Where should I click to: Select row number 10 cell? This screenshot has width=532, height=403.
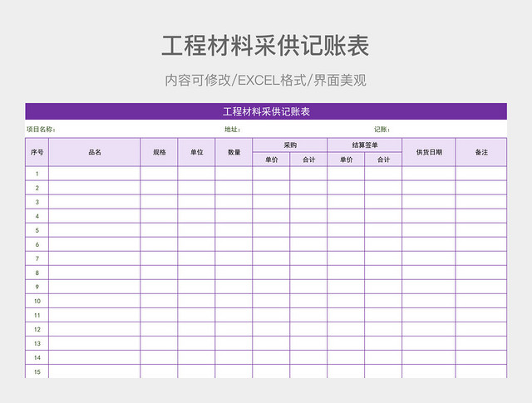click(x=37, y=301)
